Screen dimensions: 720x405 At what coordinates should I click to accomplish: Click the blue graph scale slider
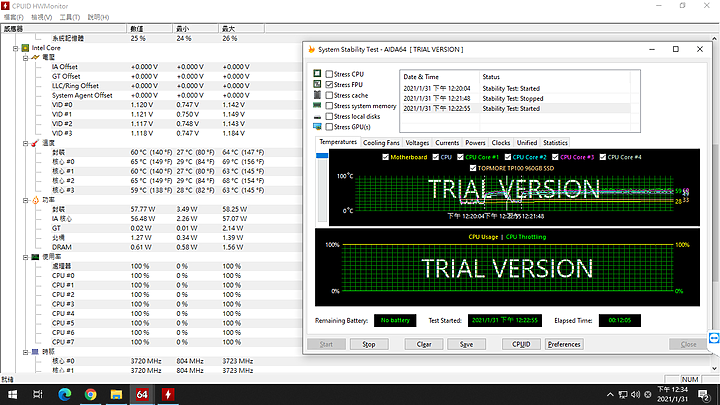coord(322,155)
